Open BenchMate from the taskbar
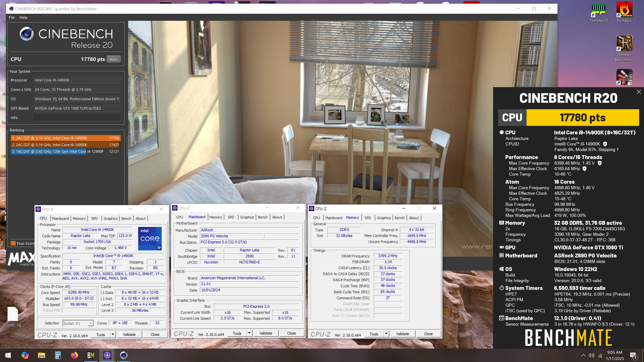 pyautogui.click(x=91, y=355)
